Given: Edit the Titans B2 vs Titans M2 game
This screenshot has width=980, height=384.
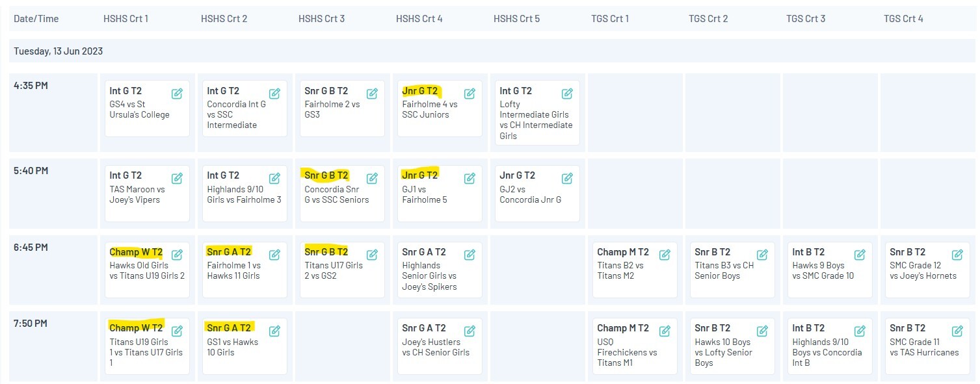Looking at the screenshot, I should [x=665, y=255].
